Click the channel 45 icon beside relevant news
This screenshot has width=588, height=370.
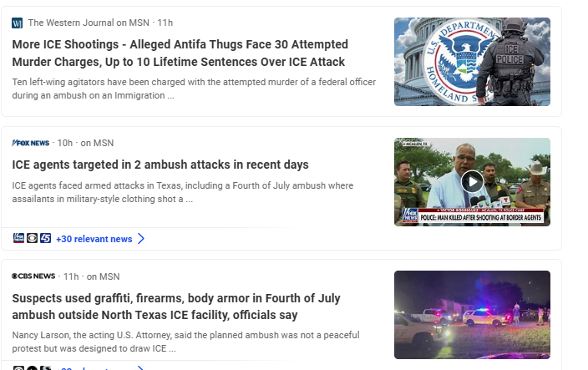point(46,238)
